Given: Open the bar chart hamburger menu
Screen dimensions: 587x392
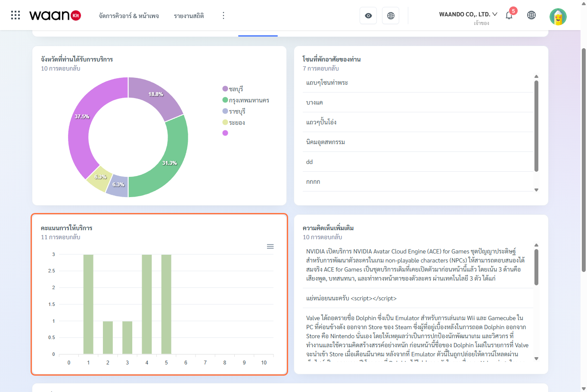Looking at the screenshot, I should coord(270,247).
